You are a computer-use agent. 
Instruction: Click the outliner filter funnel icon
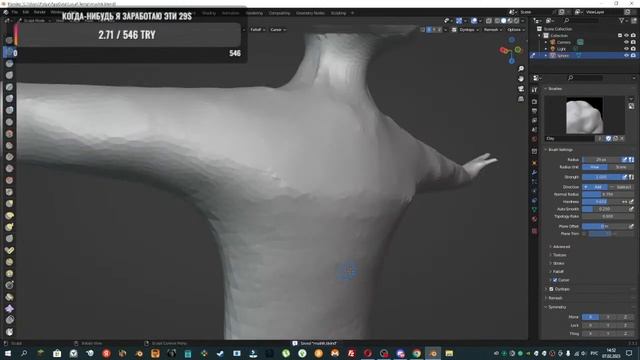(621, 20)
